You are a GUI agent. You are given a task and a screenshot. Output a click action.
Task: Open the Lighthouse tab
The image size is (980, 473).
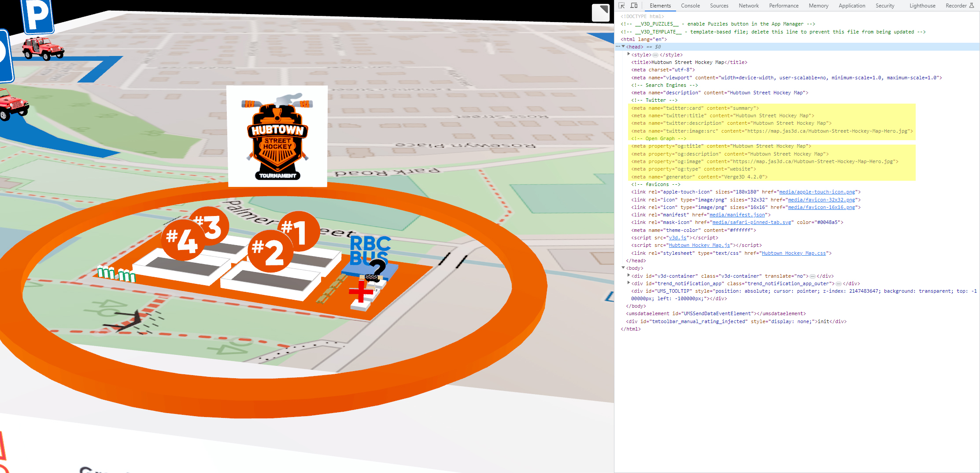(922, 6)
